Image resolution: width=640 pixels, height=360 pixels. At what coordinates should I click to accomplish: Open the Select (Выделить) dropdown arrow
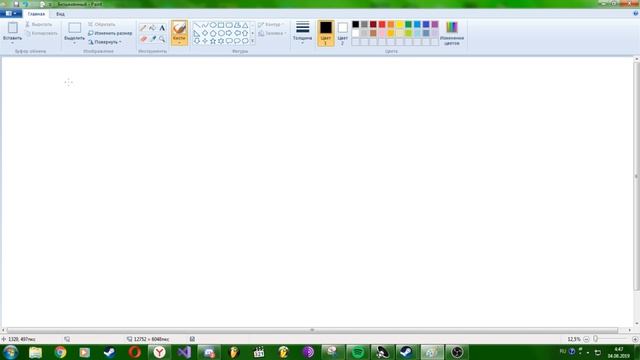(x=75, y=43)
